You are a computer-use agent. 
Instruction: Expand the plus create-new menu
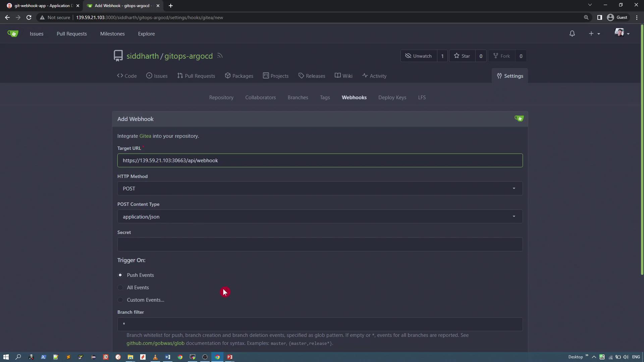coord(594,34)
